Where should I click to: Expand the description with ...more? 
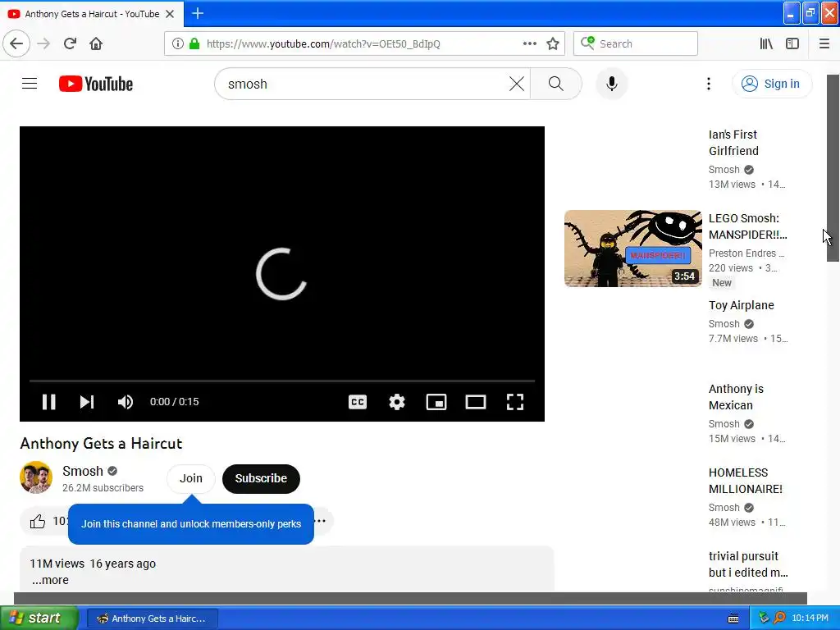(50, 580)
